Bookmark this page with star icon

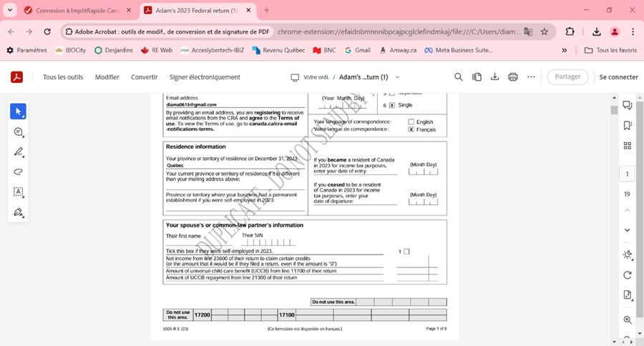[545, 31]
